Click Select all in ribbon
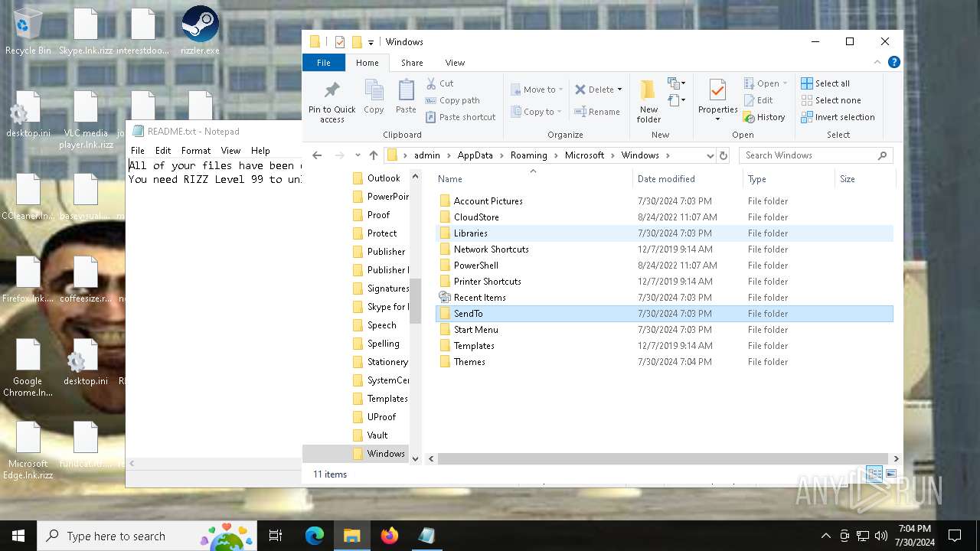 point(825,83)
